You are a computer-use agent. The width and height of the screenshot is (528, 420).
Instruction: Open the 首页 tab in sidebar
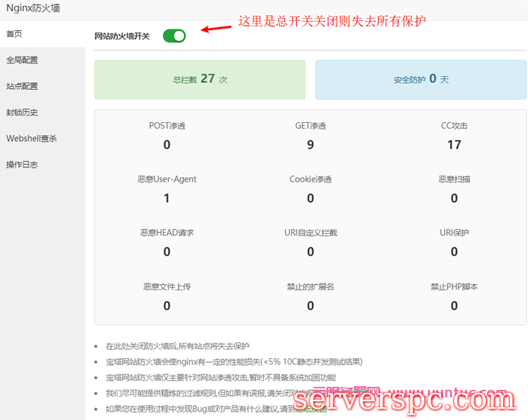[15, 34]
